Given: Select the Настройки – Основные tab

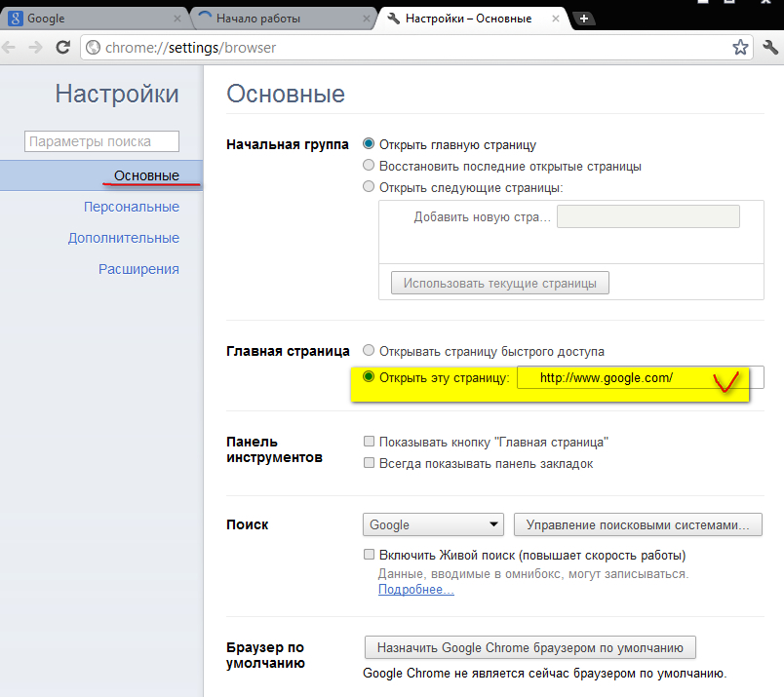Looking at the screenshot, I should [x=473, y=19].
